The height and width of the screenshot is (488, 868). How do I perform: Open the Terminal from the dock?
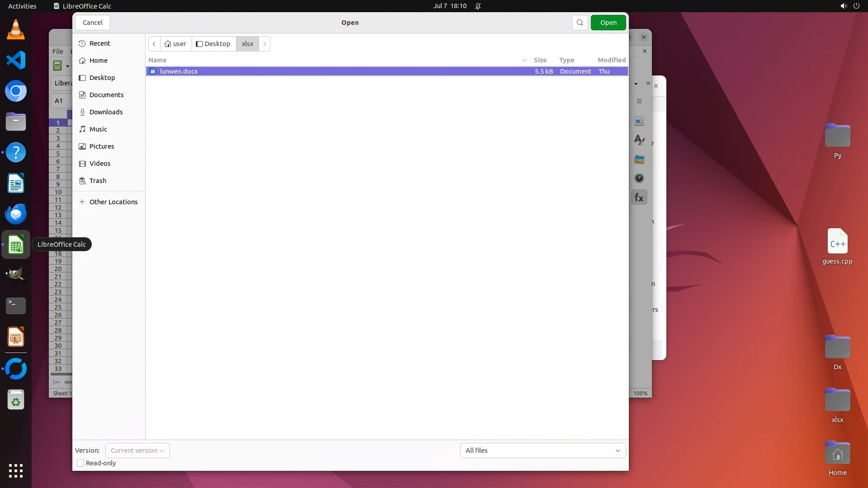click(16, 306)
